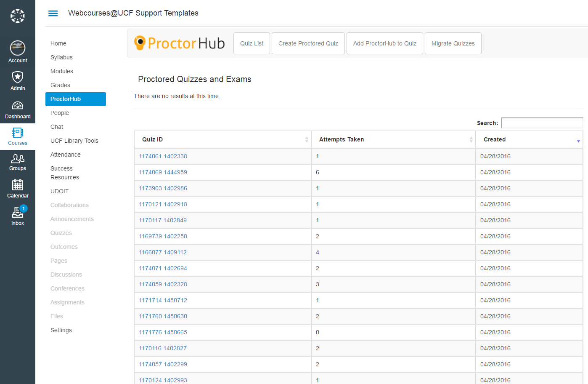Open the Courses book icon
Image resolution: width=588 pixels, height=384 pixels.
click(18, 133)
